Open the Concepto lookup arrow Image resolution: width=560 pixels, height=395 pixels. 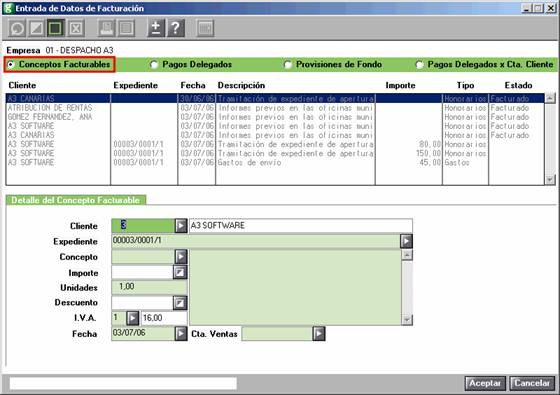[181, 256]
